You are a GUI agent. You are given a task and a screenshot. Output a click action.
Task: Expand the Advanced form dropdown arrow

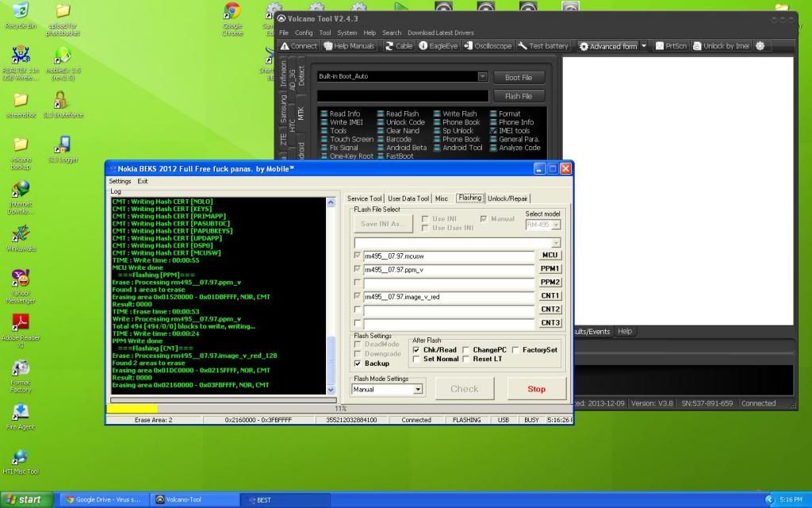pos(644,46)
